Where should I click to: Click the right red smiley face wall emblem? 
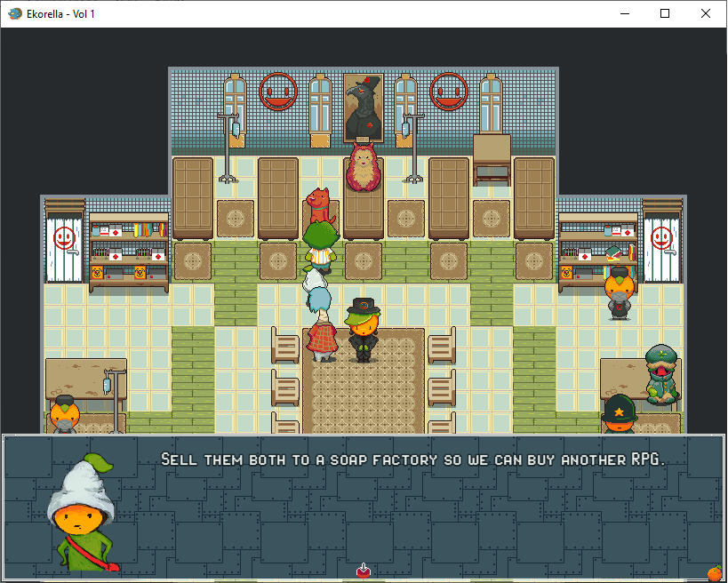(x=449, y=92)
